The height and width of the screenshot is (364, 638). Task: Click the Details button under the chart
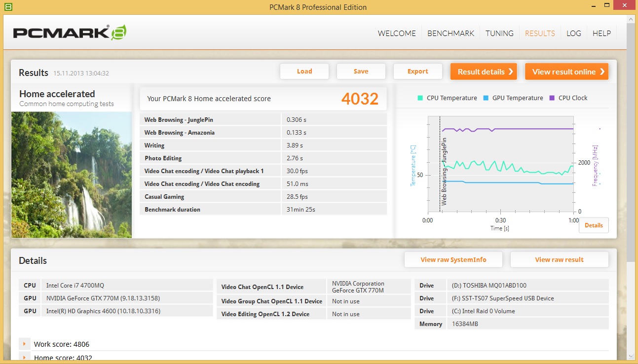click(x=594, y=225)
